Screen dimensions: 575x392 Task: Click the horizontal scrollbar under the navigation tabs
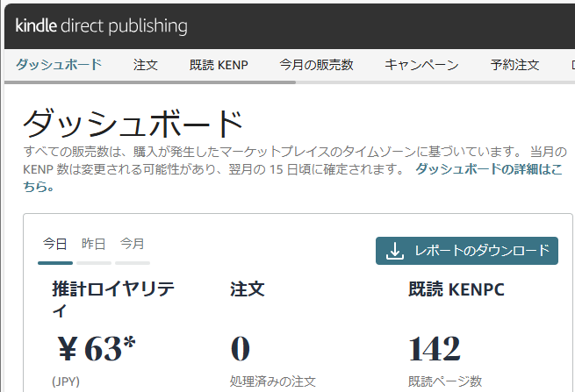click(x=150, y=82)
